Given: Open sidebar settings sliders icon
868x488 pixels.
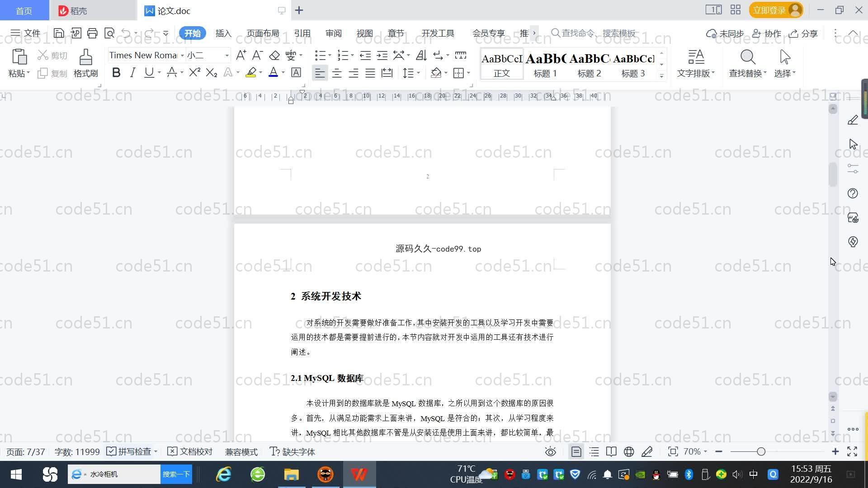Looking at the screenshot, I should (x=853, y=169).
